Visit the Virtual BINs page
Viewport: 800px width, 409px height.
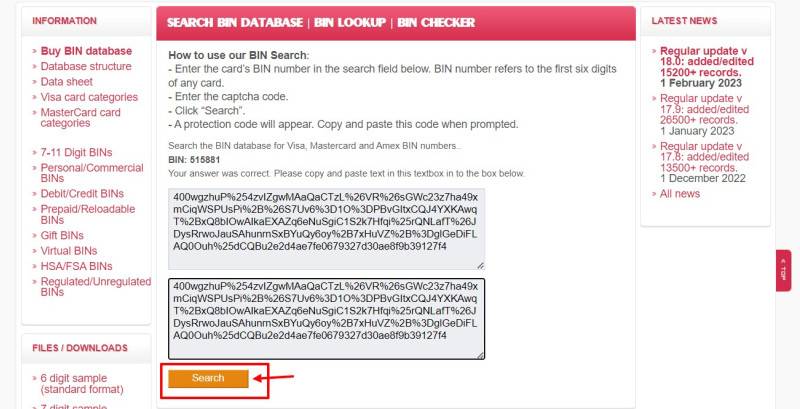click(68, 251)
